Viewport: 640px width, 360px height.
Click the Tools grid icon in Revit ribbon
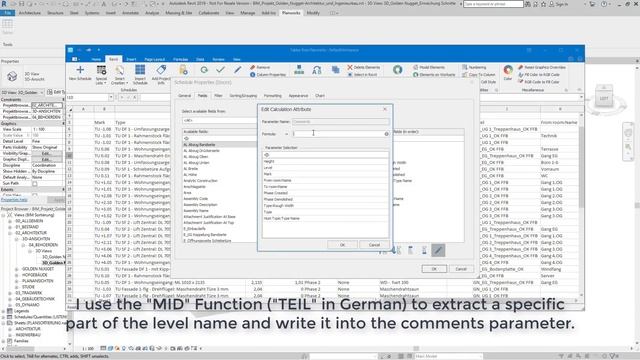coord(7,25)
